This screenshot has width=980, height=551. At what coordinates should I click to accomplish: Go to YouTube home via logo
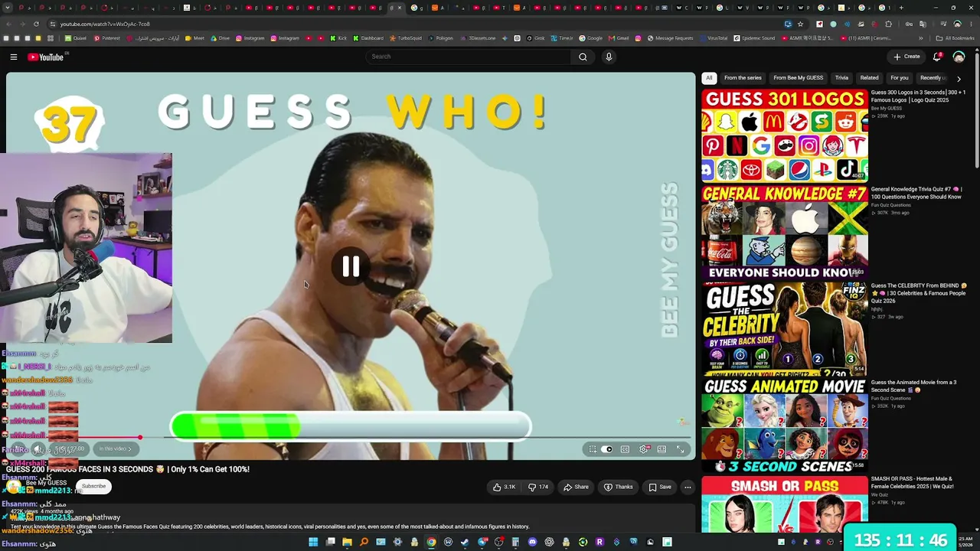click(x=46, y=57)
